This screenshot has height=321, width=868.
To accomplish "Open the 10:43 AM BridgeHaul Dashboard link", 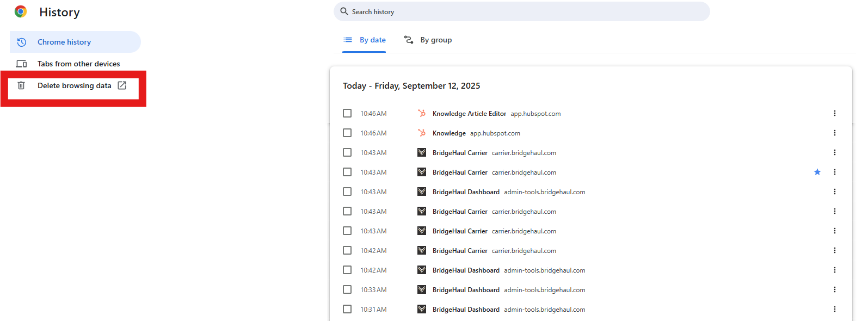I will [x=466, y=192].
